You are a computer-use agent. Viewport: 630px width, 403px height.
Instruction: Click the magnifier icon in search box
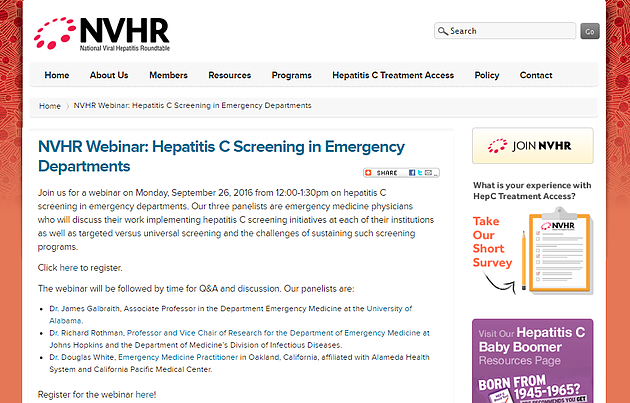coord(442,31)
